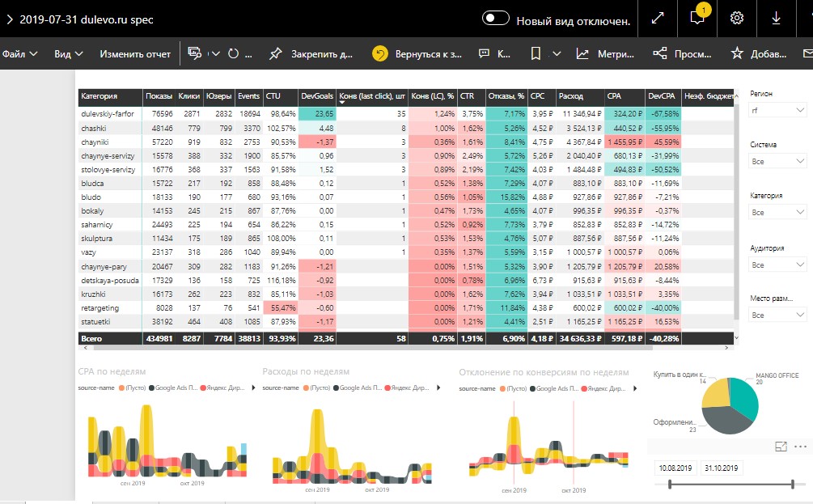This screenshot has width=813, height=504.
Task: Open the Аудитория filter dropdown
Action: 777,265
